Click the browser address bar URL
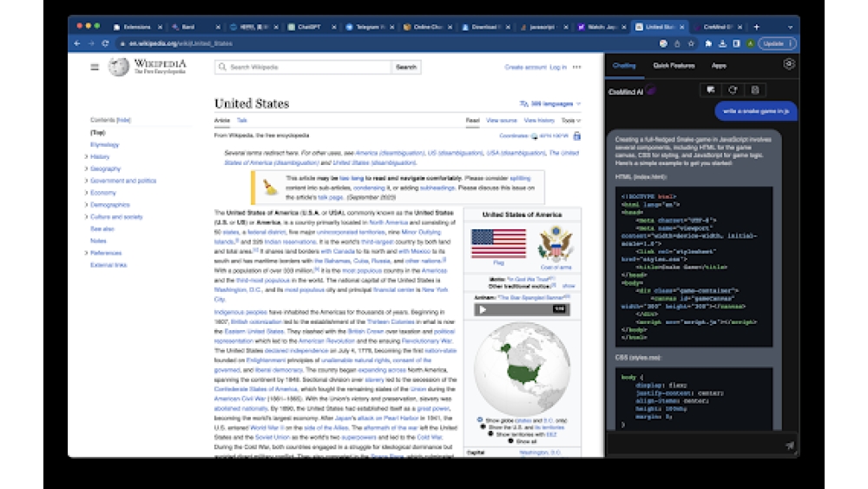The image size is (868, 489). tap(181, 43)
